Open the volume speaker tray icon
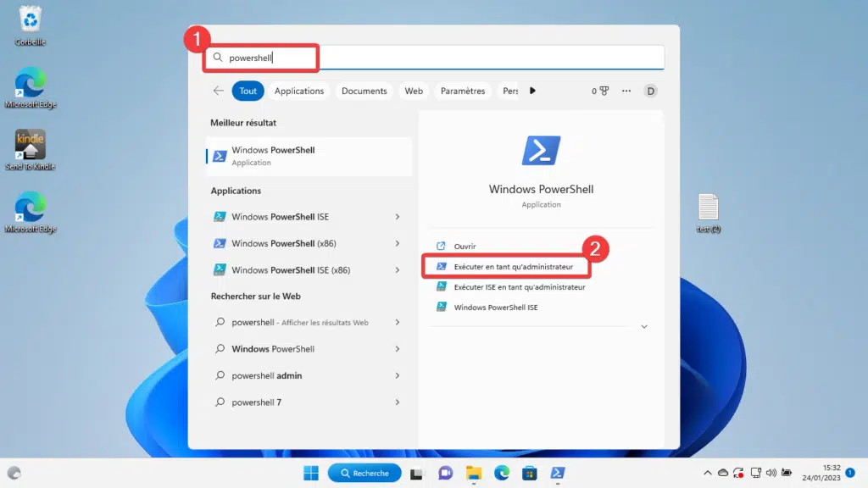 click(x=771, y=473)
